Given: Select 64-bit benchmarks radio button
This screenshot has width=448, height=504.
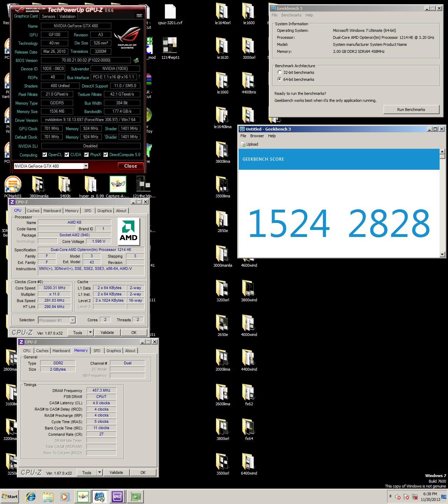Looking at the screenshot, I should 279,79.
